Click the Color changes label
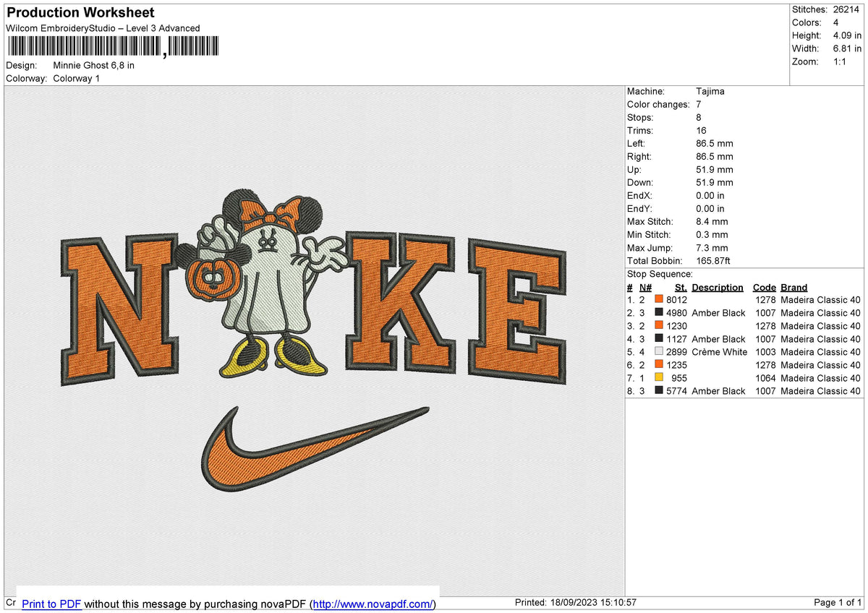This screenshot has width=868, height=613. coord(658,104)
